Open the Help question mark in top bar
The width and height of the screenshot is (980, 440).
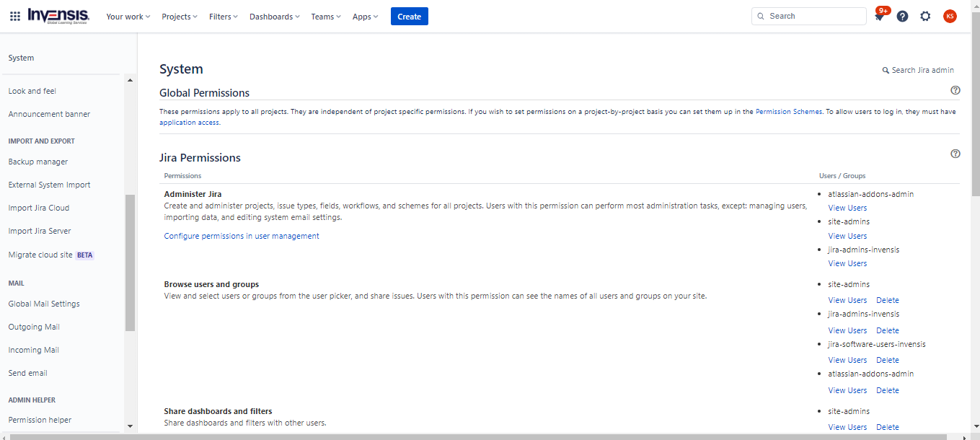[x=902, y=16]
